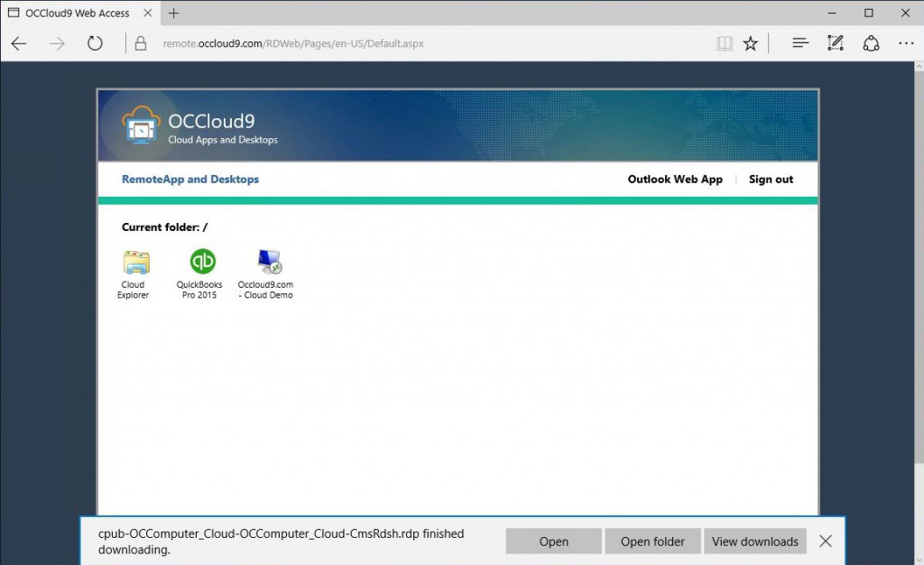Viewport: 924px width, 565px height.
Task: Click the 'Current folder: /' text
Action: pyautogui.click(x=164, y=227)
